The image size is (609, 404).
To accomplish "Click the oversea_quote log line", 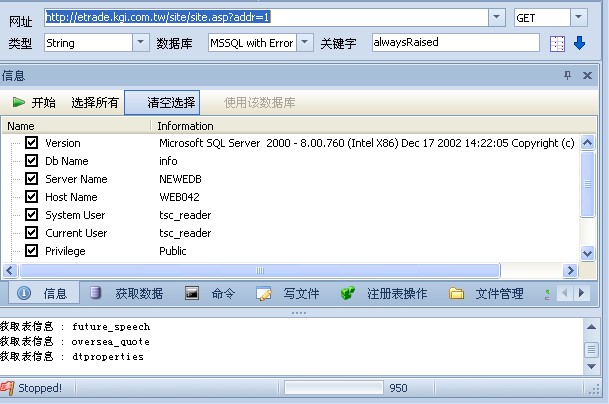I will tap(75, 342).
